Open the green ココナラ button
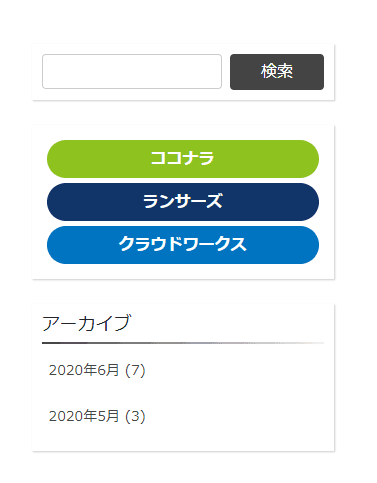Screen dimensions: 377x483 pos(183,159)
